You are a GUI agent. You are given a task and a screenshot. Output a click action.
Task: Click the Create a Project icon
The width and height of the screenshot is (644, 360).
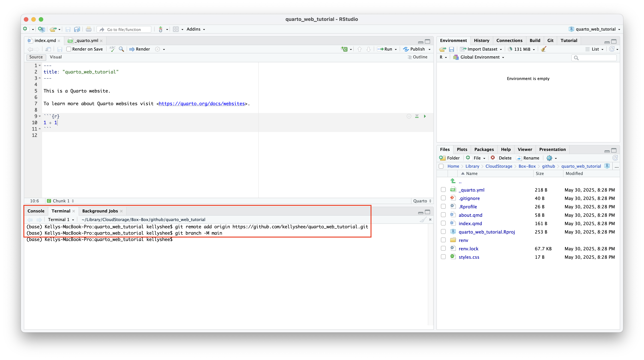(41, 29)
